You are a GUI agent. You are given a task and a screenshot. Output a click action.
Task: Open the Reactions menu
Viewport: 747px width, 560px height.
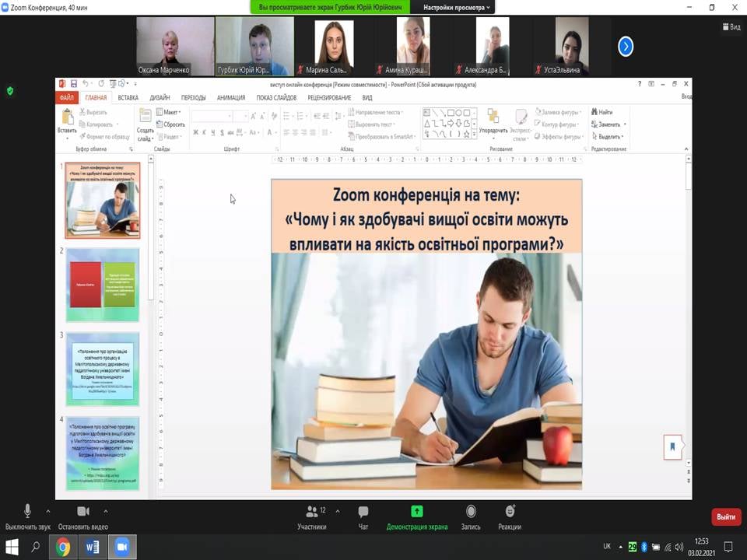tap(510, 512)
